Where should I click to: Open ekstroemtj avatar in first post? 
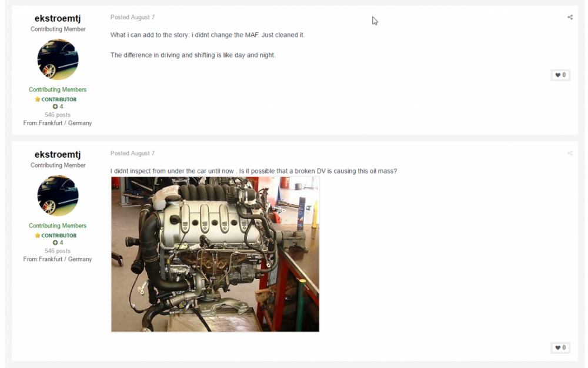tap(58, 59)
